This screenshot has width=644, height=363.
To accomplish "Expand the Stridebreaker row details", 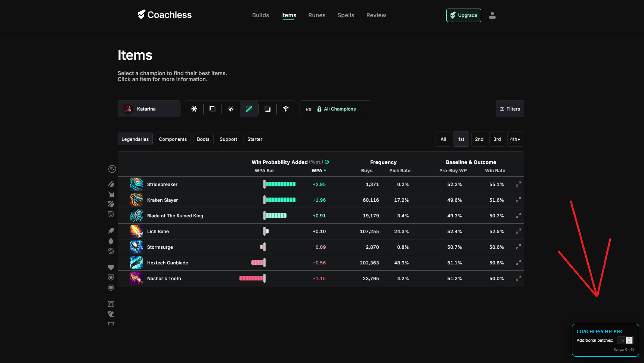I will [x=518, y=184].
